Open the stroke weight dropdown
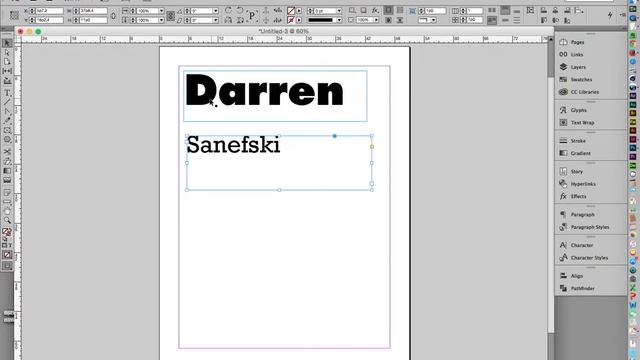 click(339, 11)
